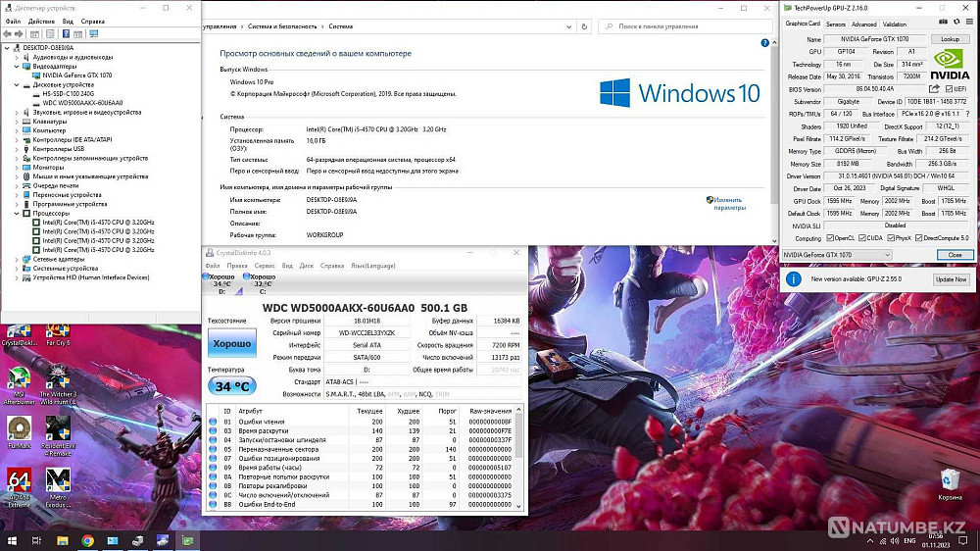
Task: Open the Far Cry 6 desktop shortcut
Action: 58,336
